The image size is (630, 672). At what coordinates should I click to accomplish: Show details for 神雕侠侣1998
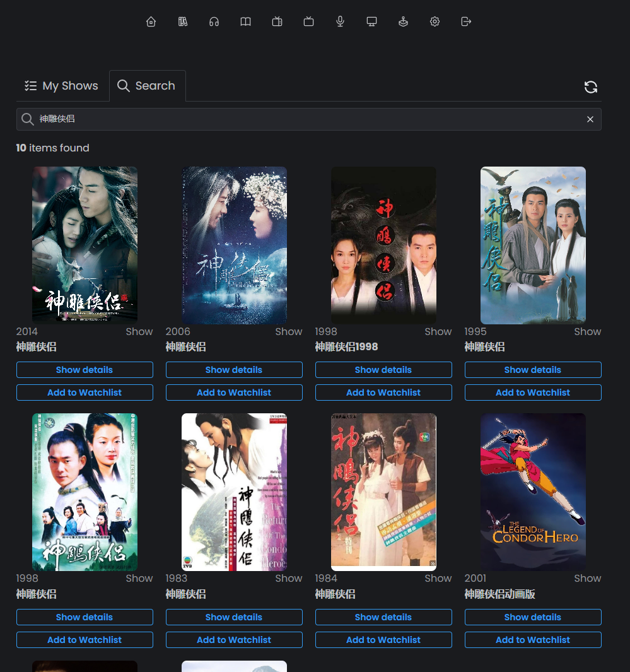pyautogui.click(x=383, y=370)
